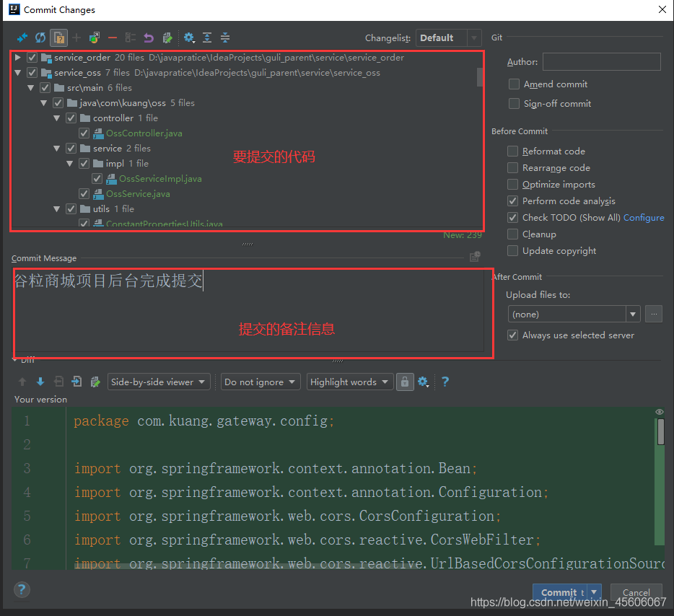Enable the Reformat code checkbox
Screen dimensions: 674x616
(x=512, y=151)
